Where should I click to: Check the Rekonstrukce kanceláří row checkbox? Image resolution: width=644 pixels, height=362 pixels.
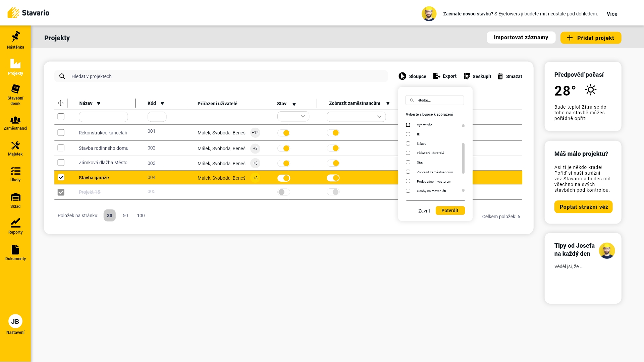(x=61, y=133)
